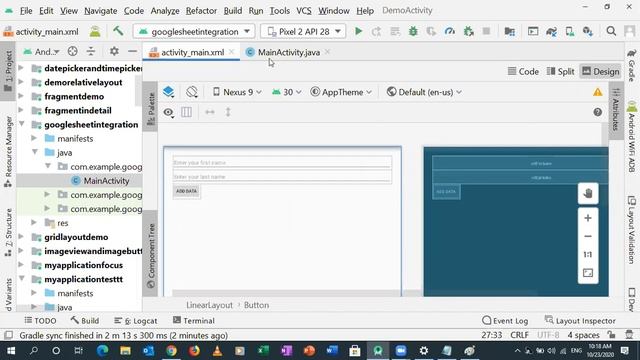Click scroll-from-source target icon in project panel
This screenshot has height=360, width=640.
tap(72, 51)
